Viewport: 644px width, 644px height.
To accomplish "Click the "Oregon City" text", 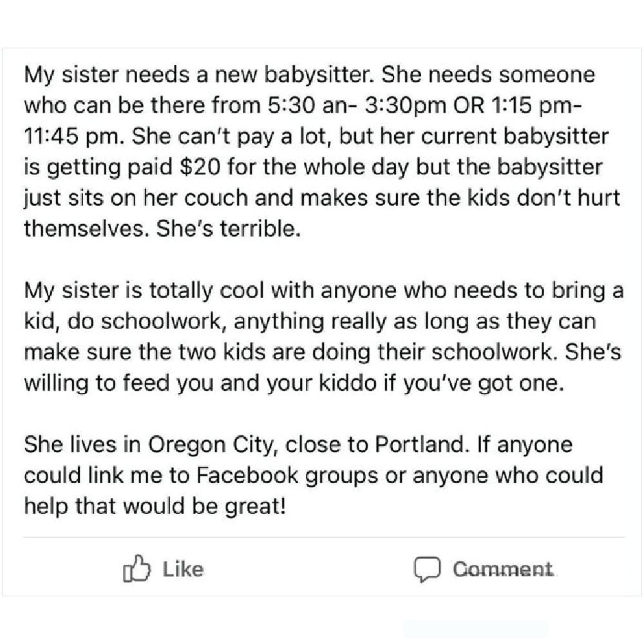I will pyautogui.click(x=211, y=445).
